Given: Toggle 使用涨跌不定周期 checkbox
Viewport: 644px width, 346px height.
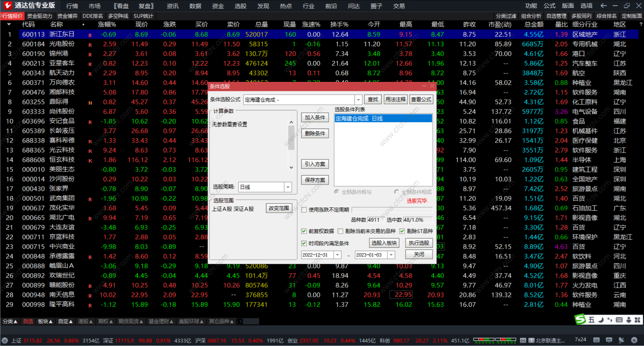Looking at the screenshot, I should click(x=304, y=210).
